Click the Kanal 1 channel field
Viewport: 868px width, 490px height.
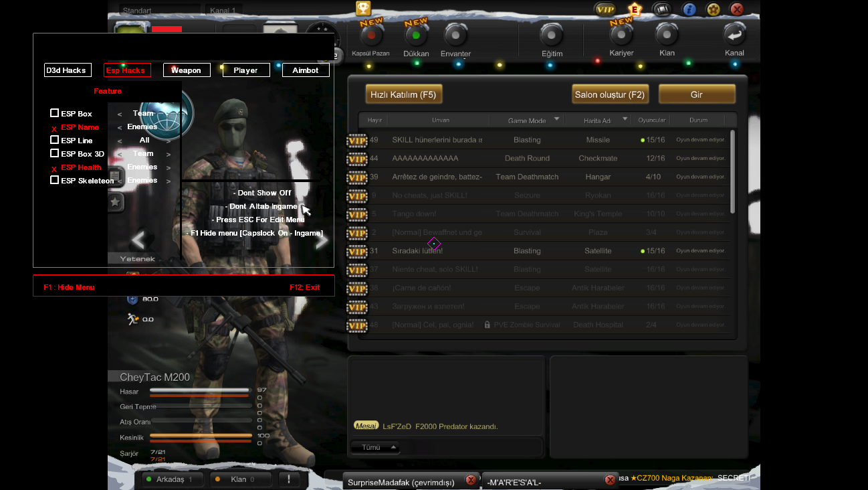point(223,11)
